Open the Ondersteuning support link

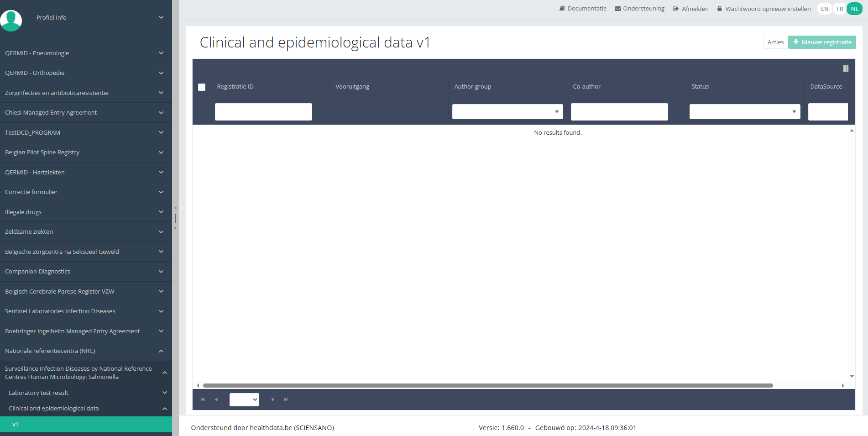tap(639, 9)
